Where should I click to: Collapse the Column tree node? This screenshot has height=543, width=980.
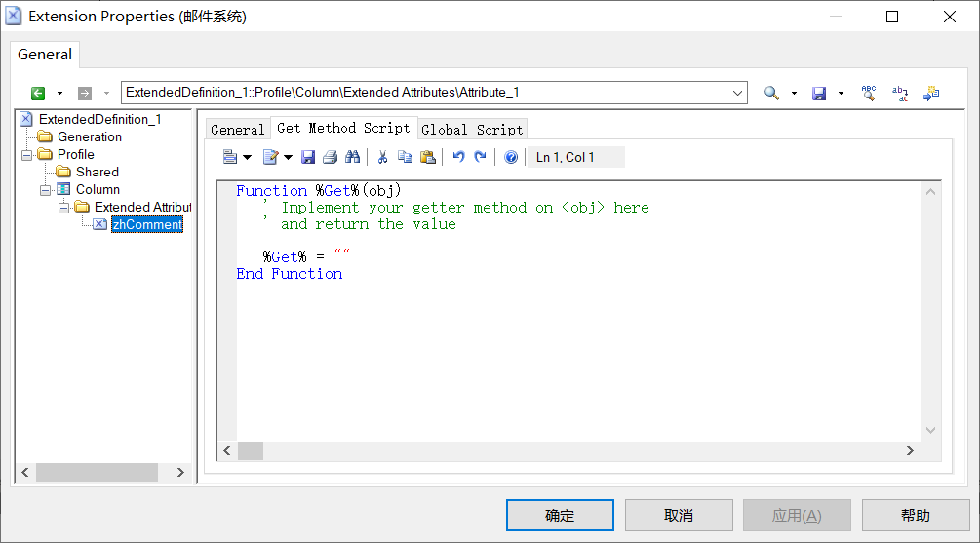[46, 190]
